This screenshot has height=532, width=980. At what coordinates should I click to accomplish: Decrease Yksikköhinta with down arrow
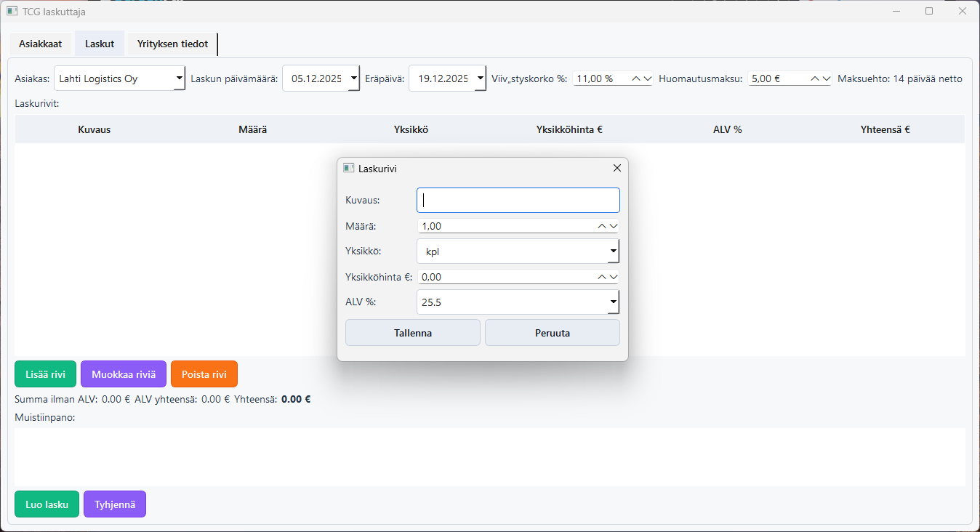click(614, 277)
